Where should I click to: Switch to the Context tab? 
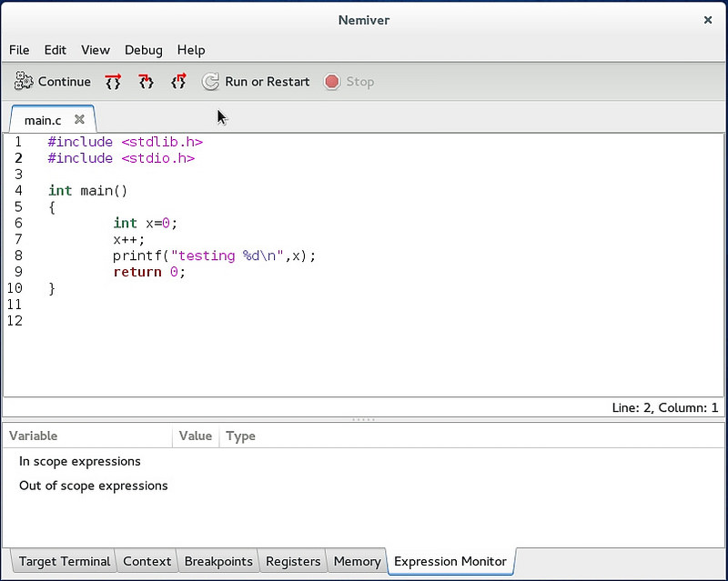(x=147, y=562)
